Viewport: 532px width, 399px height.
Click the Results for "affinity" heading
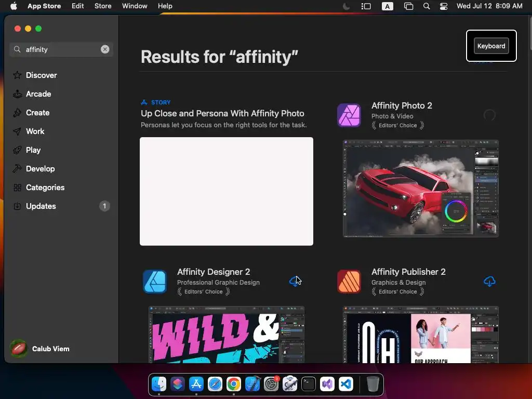tap(220, 57)
